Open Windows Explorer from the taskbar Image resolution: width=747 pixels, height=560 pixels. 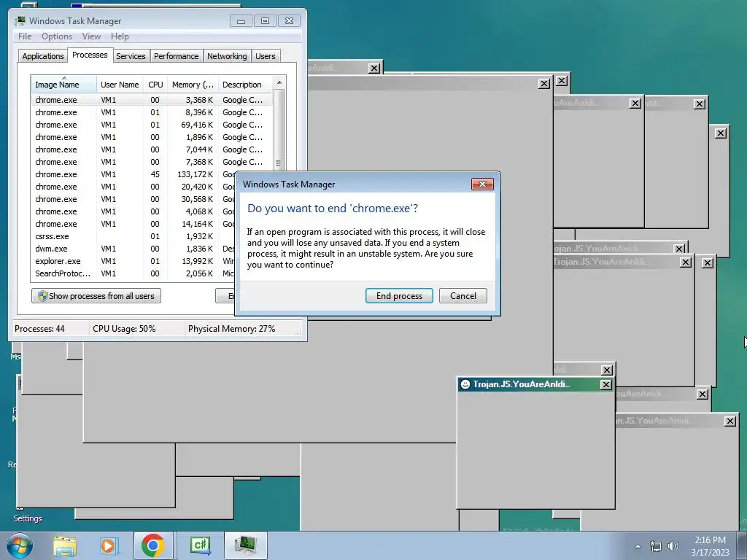click(65, 545)
